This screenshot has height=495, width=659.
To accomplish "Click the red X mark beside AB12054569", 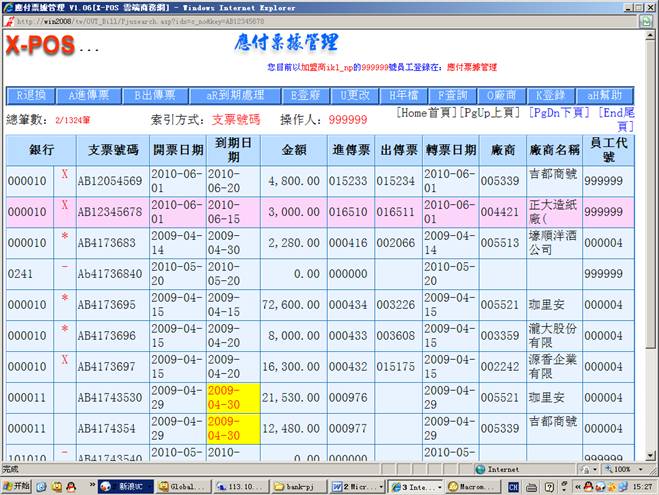I will coord(65,175).
